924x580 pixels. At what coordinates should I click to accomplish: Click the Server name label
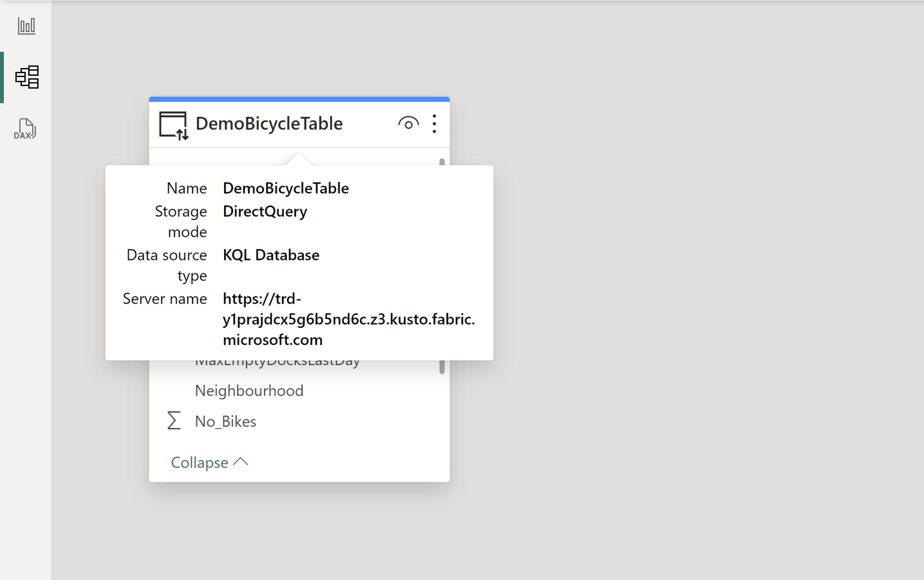pos(165,298)
